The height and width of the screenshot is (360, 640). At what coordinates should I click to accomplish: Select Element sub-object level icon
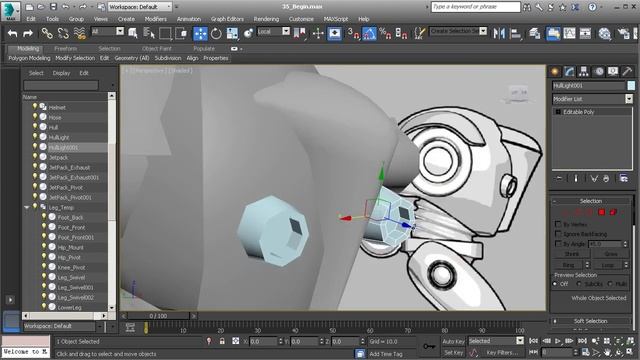pyautogui.click(x=613, y=212)
